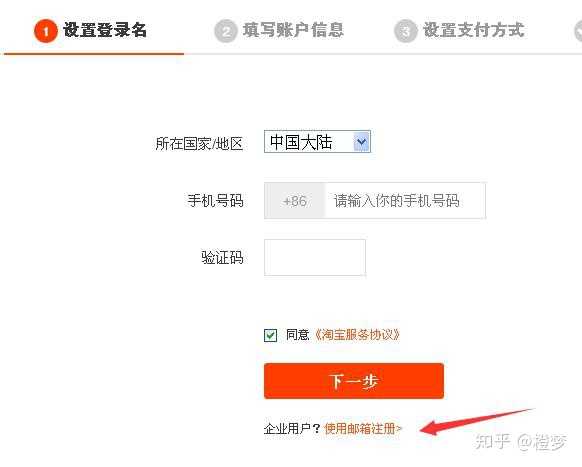Click the +86 country code prefix
This screenshot has width=582, height=467.
point(294,201)
